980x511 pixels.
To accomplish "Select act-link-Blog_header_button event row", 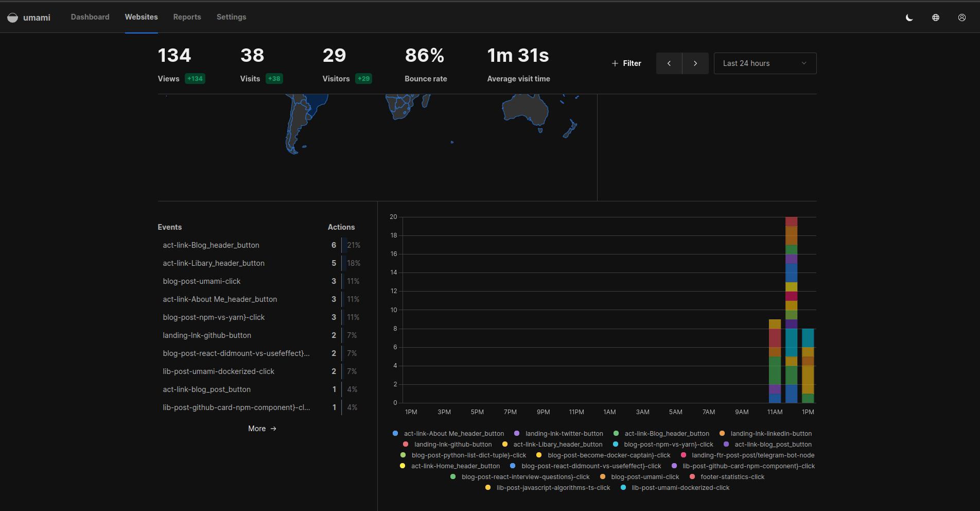I will coord(261,245).
